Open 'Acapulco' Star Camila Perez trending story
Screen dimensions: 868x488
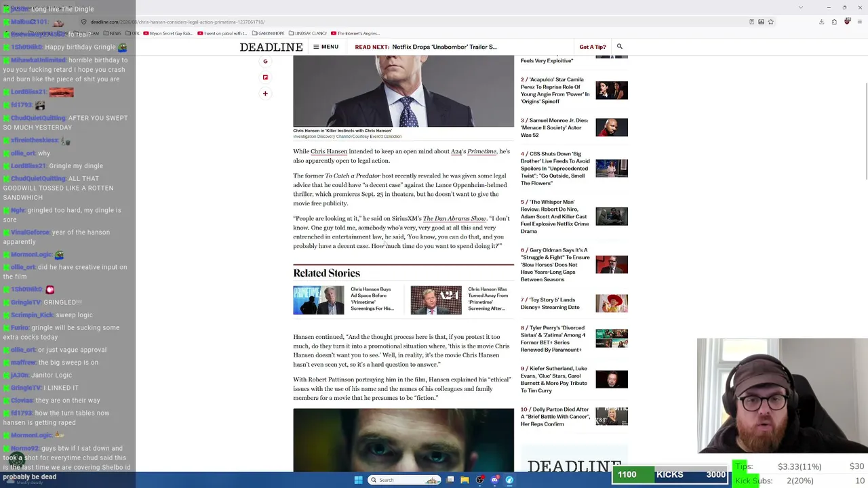[555, 91]
